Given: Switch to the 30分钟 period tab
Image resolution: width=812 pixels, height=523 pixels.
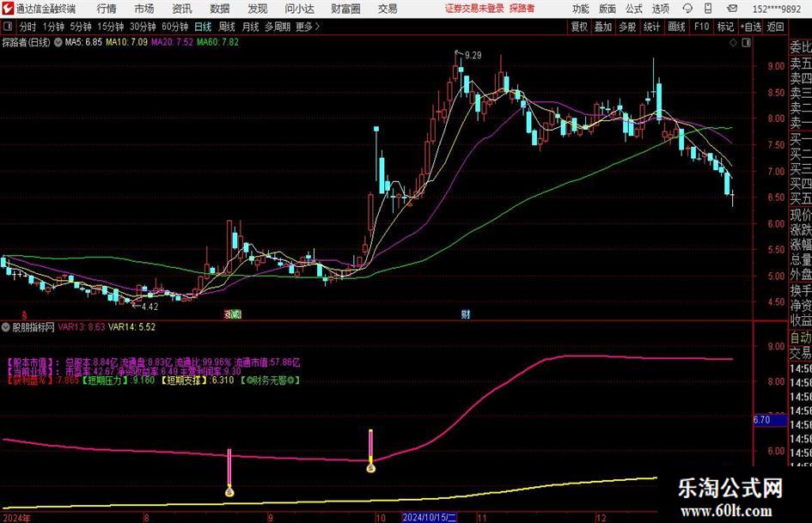Looking at the screenshot, I should tap(143, 27).
